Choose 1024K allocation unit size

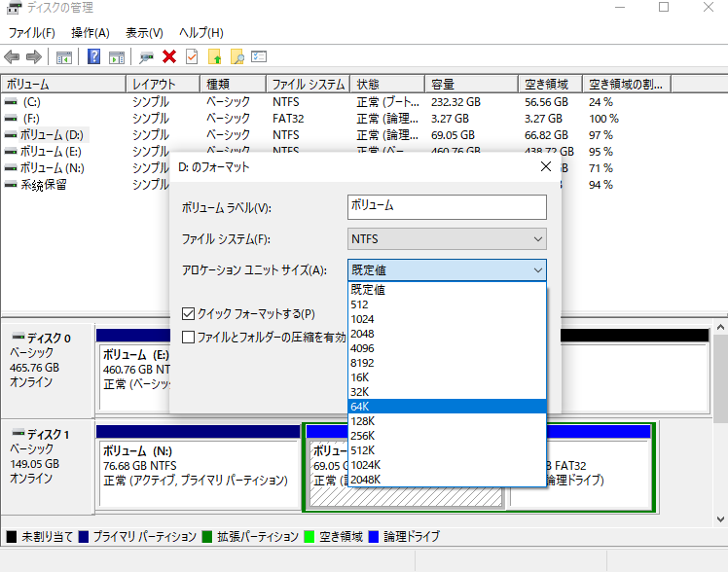click(447, 465)
